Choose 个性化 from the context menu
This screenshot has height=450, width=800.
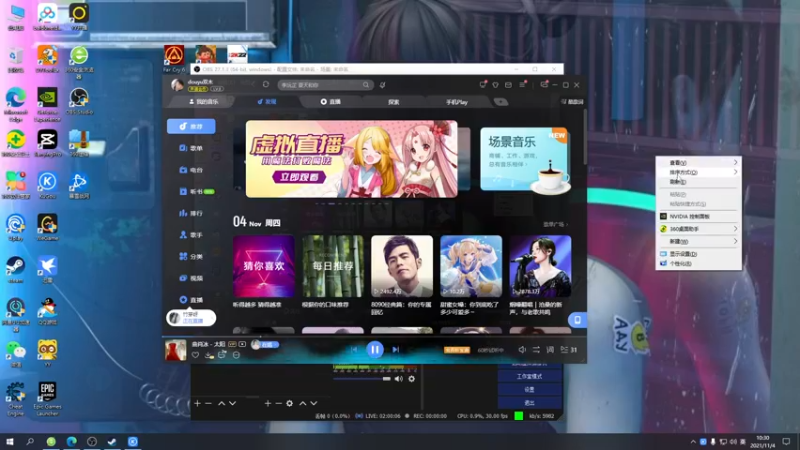click(x=698, y=264)
